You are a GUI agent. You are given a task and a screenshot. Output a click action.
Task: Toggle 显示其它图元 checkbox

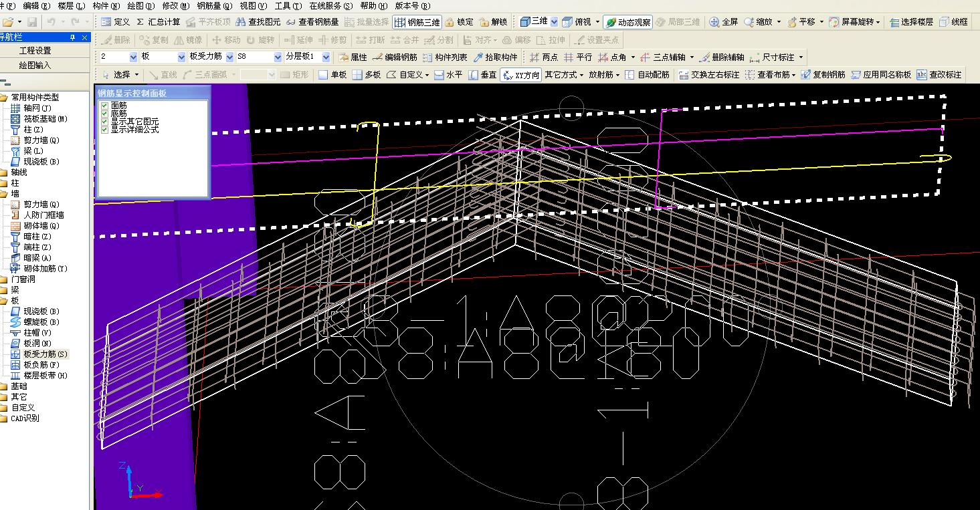tap(104, 122)
